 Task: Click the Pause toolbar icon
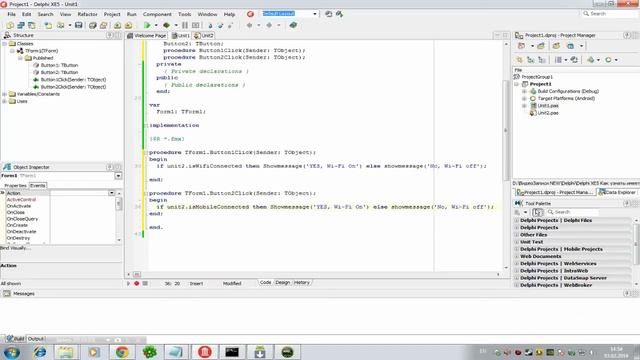tap(185, 25)
